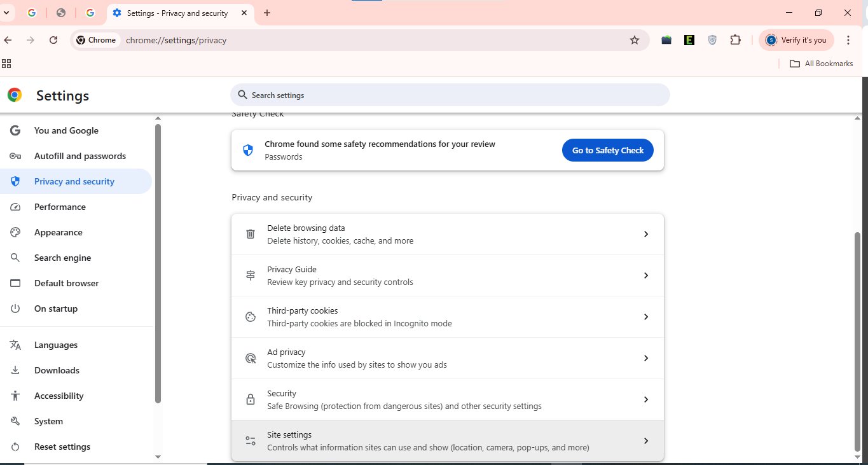This screenshot has width=868, height=465.
Task: Click the On startup power icon
Action: coord(15,309)
